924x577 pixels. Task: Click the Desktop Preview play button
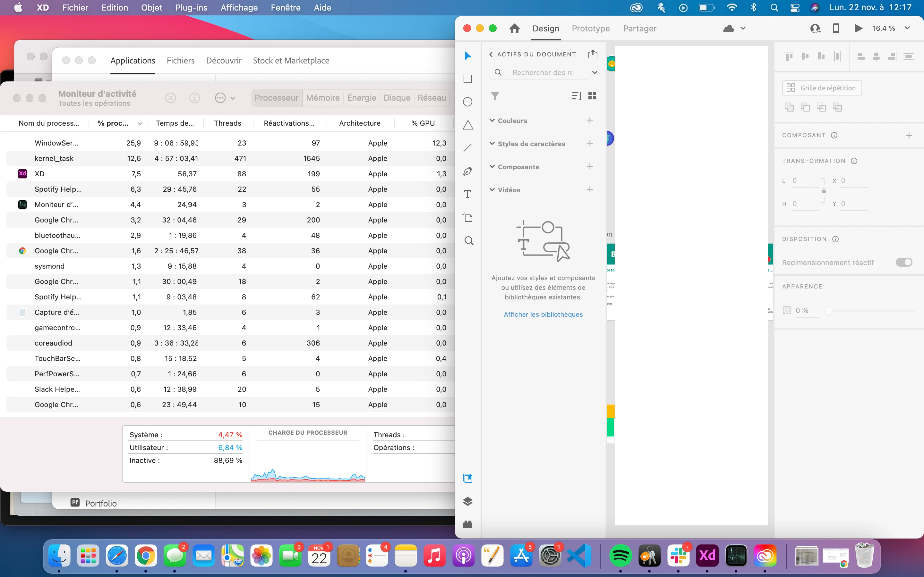click(x=858, y=28)
